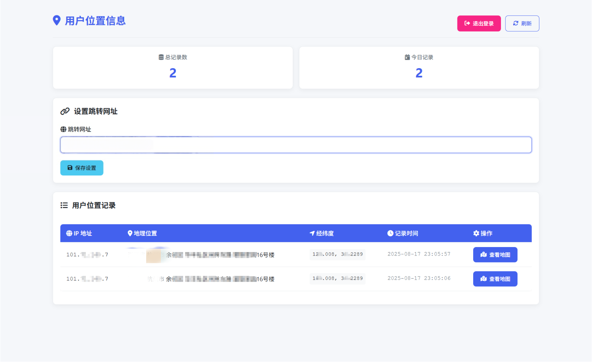Viewport: 594px width, 364px height.
Task: Click the 地理位置 column header text
Action: point(145,234)
